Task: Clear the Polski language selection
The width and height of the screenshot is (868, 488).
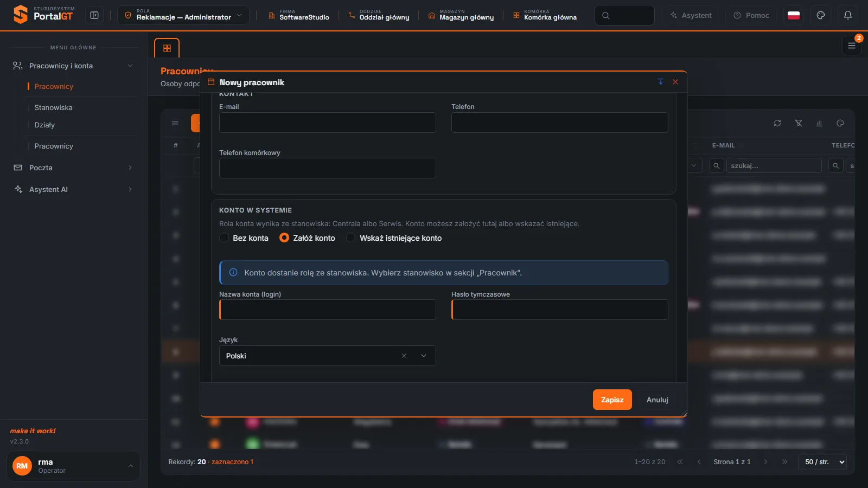Action: (x=404, y=356)
